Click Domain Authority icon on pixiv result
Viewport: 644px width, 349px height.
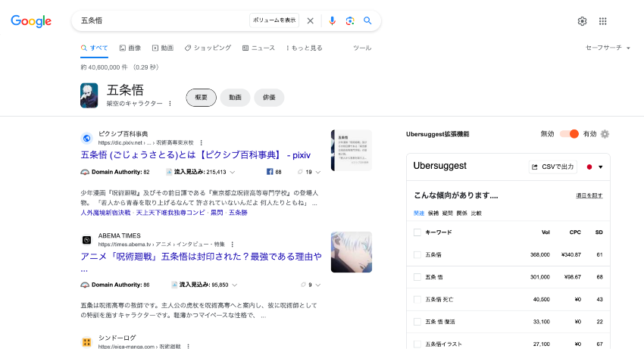pos(85,172)
